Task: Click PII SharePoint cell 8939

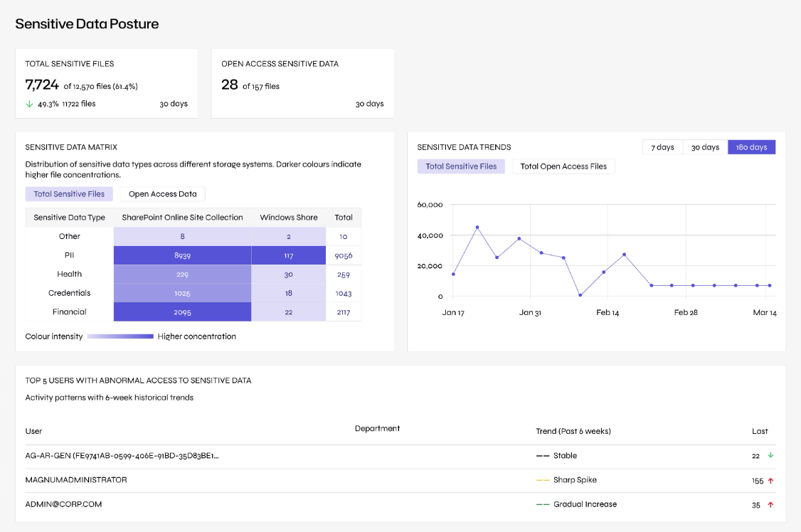Action: pyautogui.click(x=182, y=255)
